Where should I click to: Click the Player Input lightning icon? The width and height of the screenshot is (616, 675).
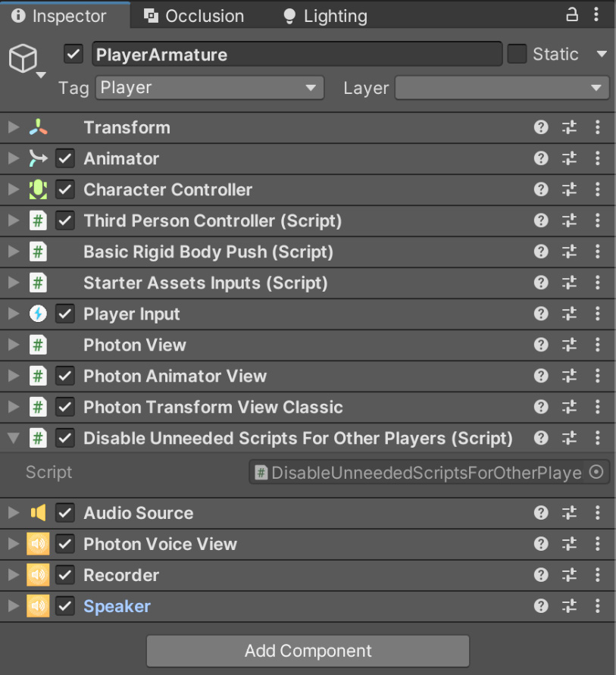tap(39, 314)
